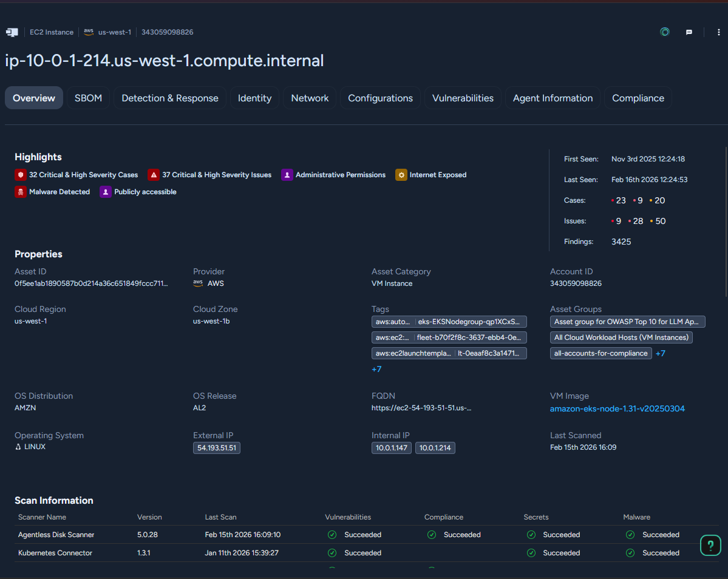Click Kubernetes Connector Secrets check icon

point(531,553)
